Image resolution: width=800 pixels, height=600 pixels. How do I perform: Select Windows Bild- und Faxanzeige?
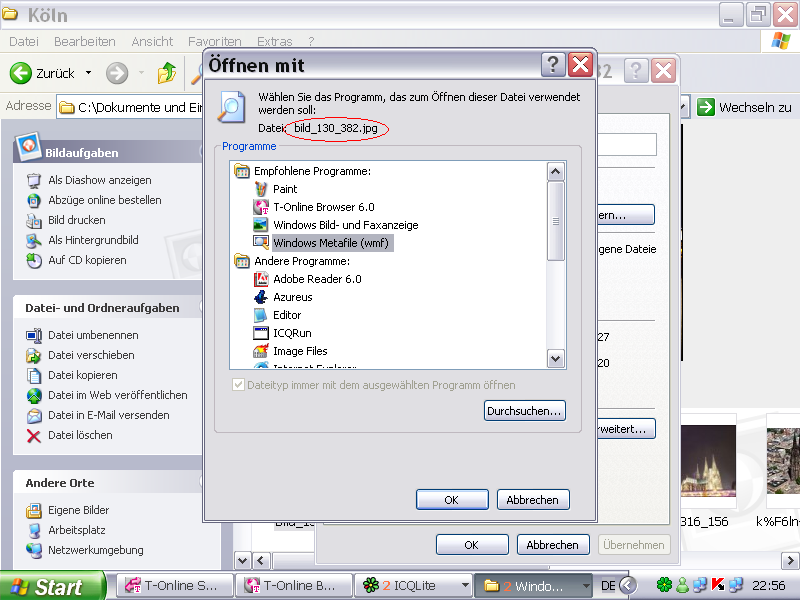[x=345, y=225]
